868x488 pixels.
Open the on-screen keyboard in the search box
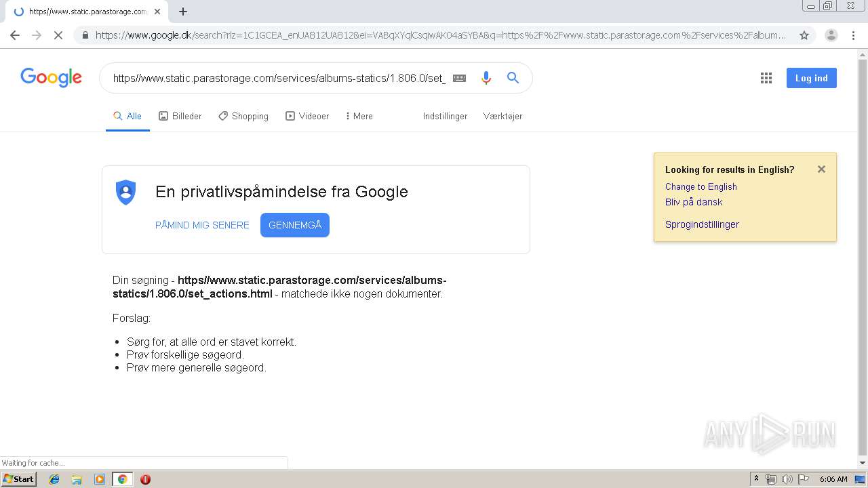(x=459, y=78)
